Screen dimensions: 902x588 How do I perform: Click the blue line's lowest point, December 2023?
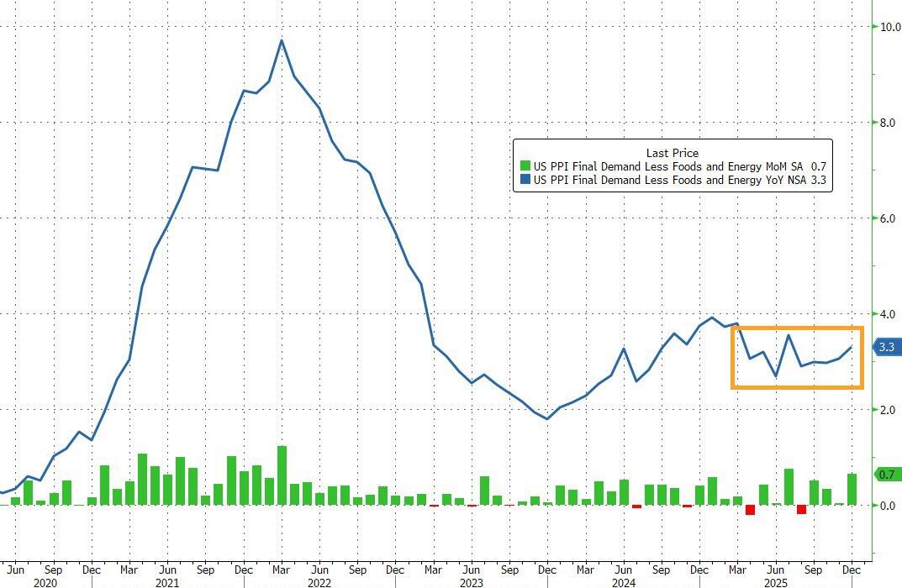547,418
